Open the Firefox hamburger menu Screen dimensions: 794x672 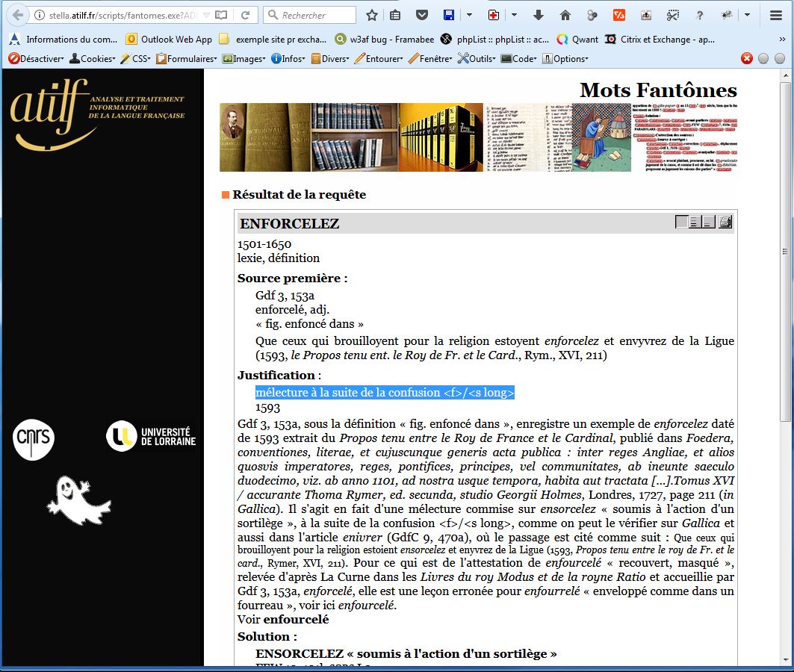[x=775, y=15]
